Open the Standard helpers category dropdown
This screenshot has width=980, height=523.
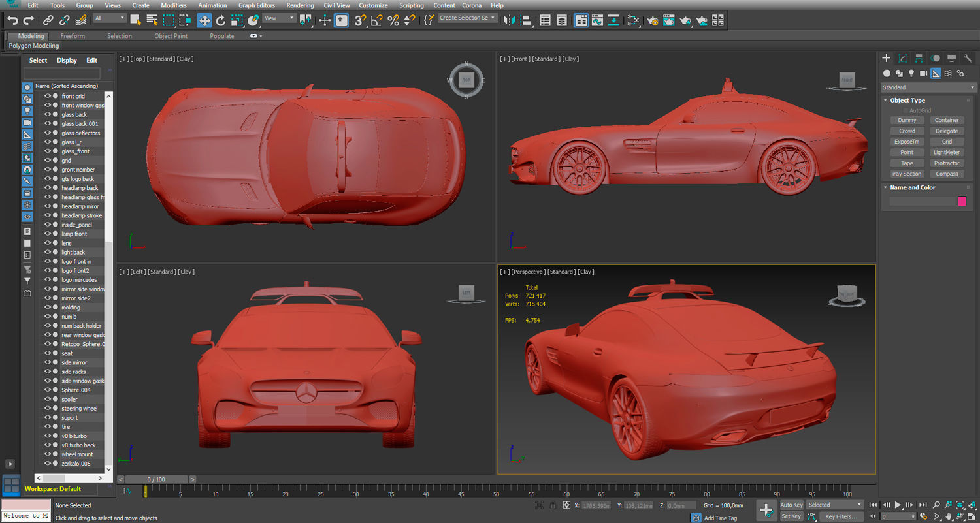928,87
